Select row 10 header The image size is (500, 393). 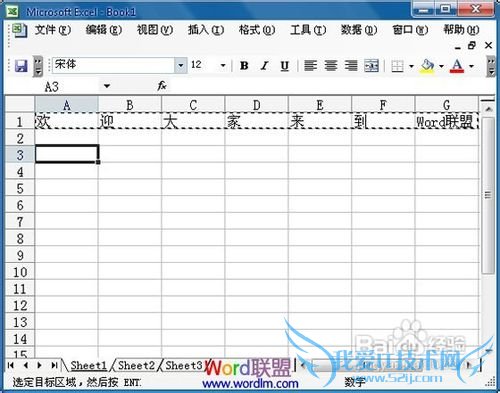(20, 272)
